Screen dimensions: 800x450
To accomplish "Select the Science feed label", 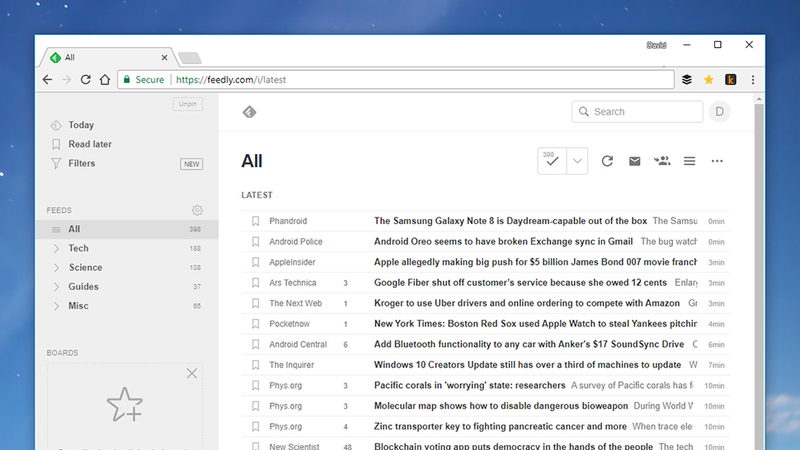I will click(86, 267).
